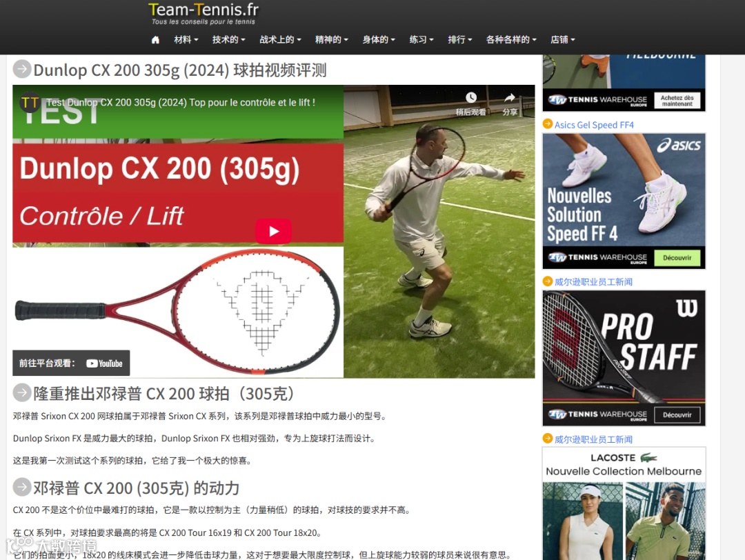Click the Wilson W logo in Pro Staff ad
Image resolution: width=745 pixels, height=560 pixels.
pos(687,308)
